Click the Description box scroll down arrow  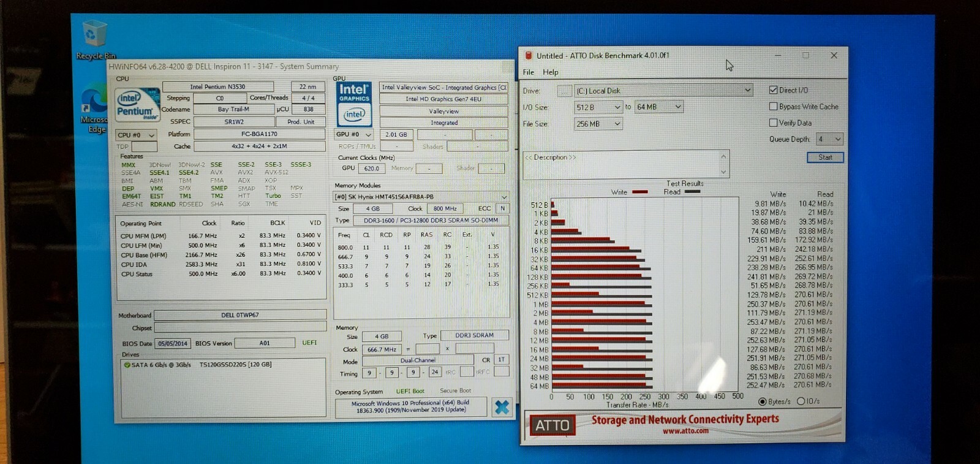pyautogui.click(x=723, y=172)
